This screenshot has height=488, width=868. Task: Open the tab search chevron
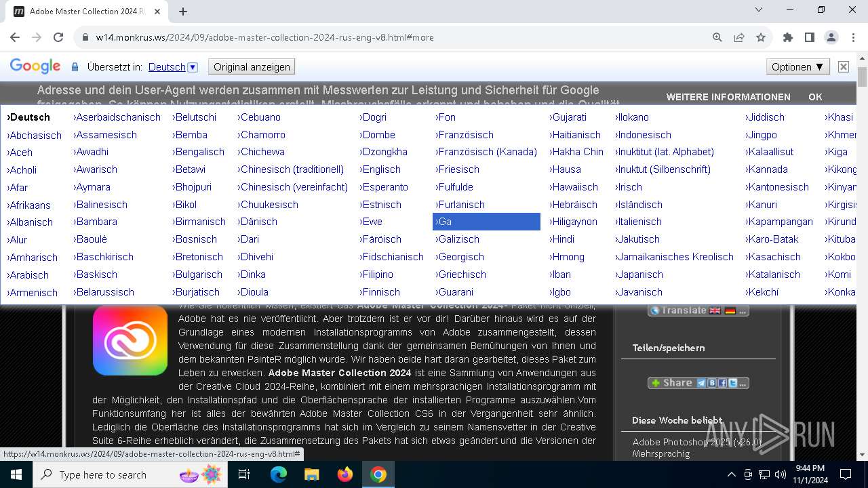(759, 9)
